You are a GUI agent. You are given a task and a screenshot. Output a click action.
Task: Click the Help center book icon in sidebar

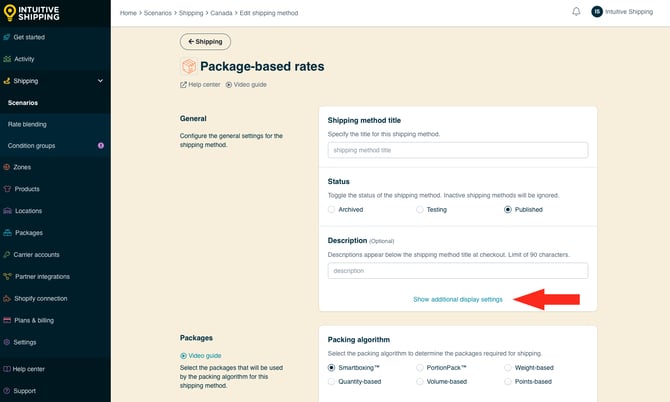click(x=6, y=369)
